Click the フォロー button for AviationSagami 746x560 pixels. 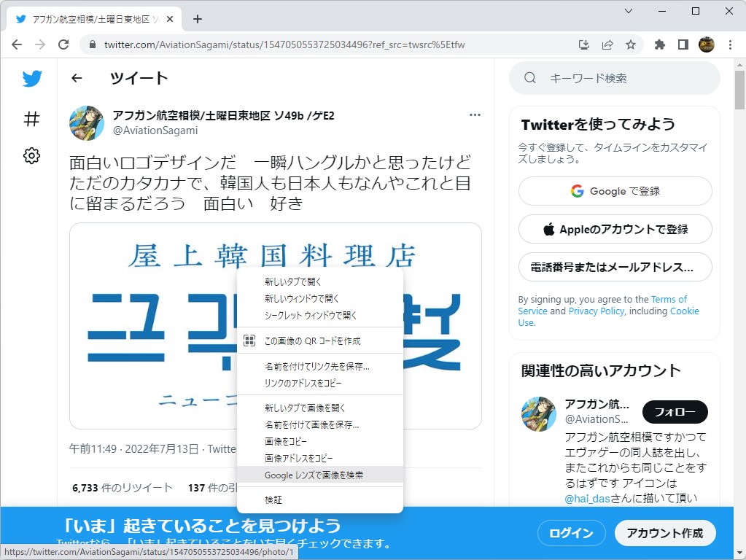[674, 412]
